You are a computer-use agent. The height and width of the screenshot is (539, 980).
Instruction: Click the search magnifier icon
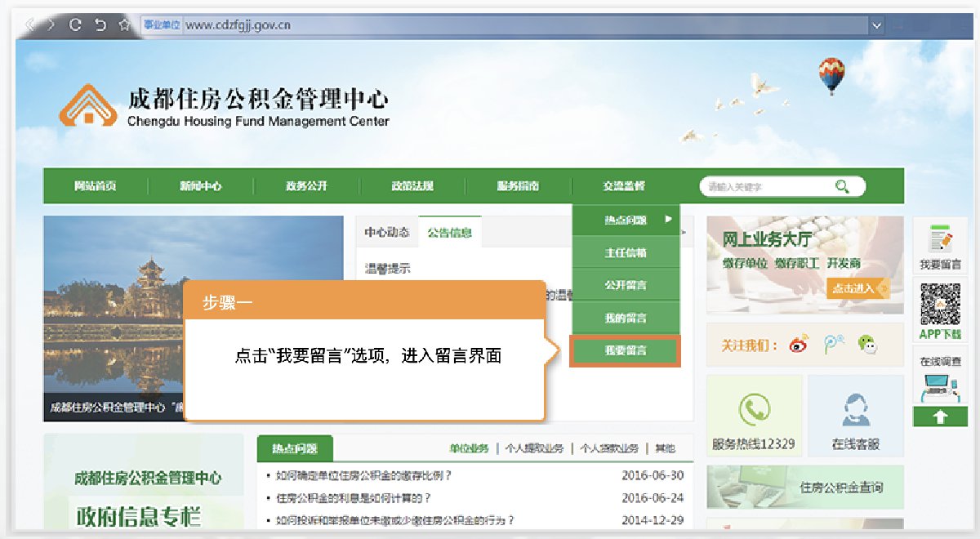pyautogui.click(x=842, y=186)
